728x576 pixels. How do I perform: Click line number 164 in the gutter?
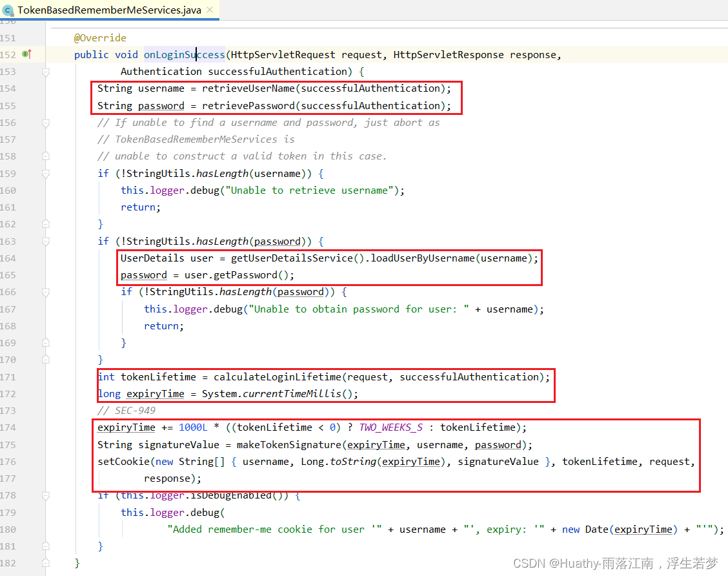pos(8,258)
